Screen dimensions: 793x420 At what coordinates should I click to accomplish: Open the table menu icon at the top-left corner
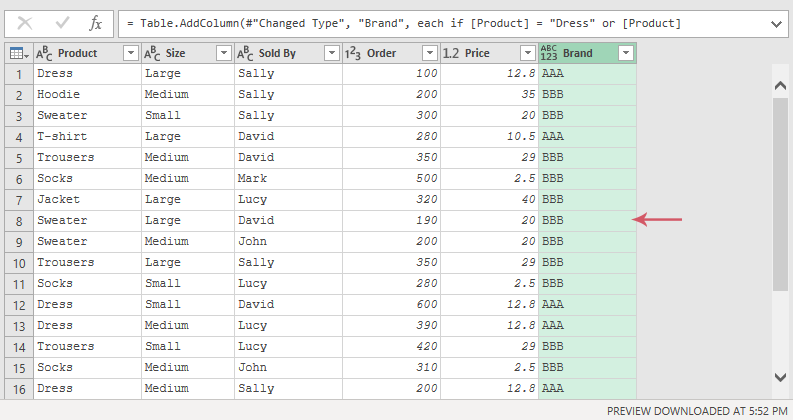(19, 53)
